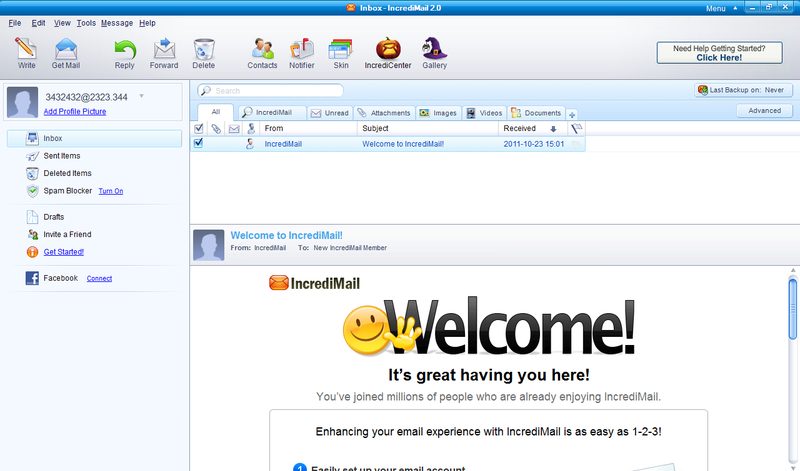
Task: Switch to the All filter tab
Action: coord(216,112)
